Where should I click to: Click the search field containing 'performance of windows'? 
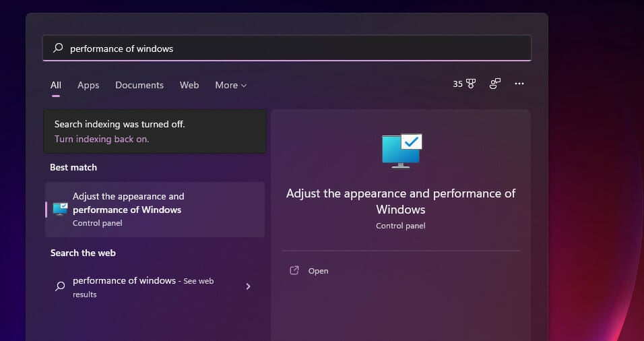(287, 49)
